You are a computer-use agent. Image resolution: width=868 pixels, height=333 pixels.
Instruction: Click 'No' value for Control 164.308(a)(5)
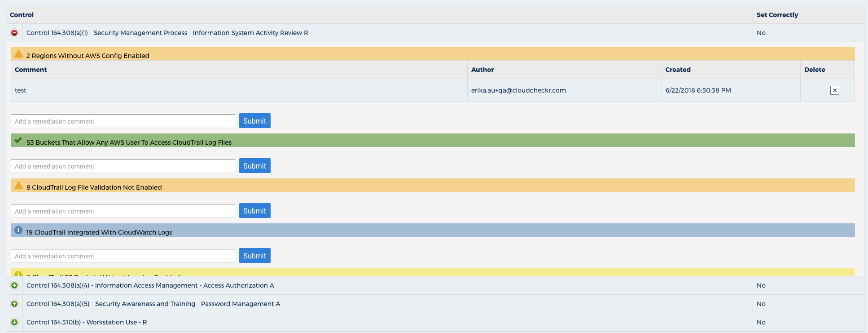coord(761,304)
